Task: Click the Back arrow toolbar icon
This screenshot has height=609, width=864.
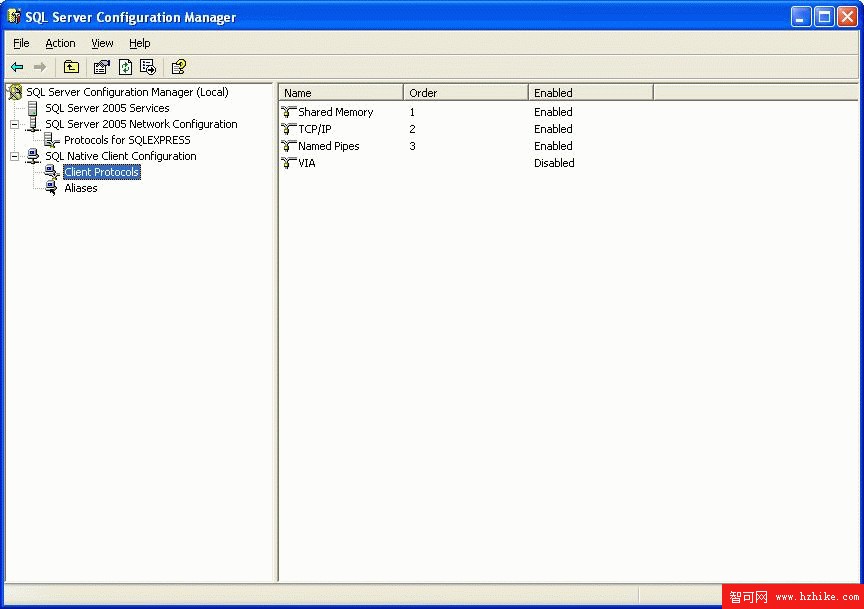Action: (17, 67)
